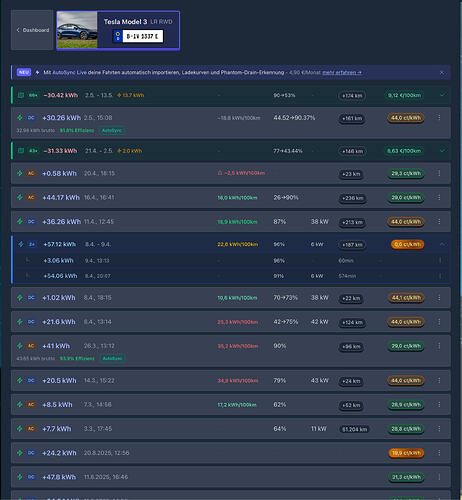Open three-dot menu for +30.26 kWh charge

439,117
